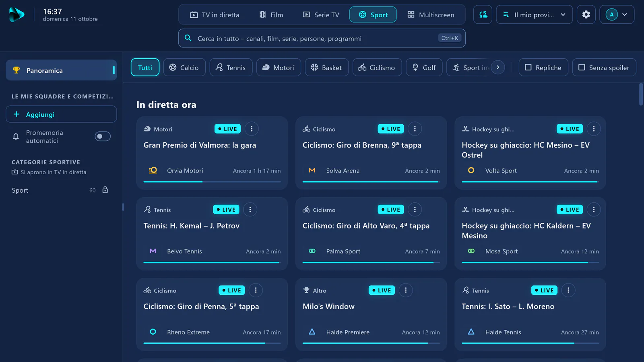
Task: Go to Serie TV tab
Action: point(321,15)
